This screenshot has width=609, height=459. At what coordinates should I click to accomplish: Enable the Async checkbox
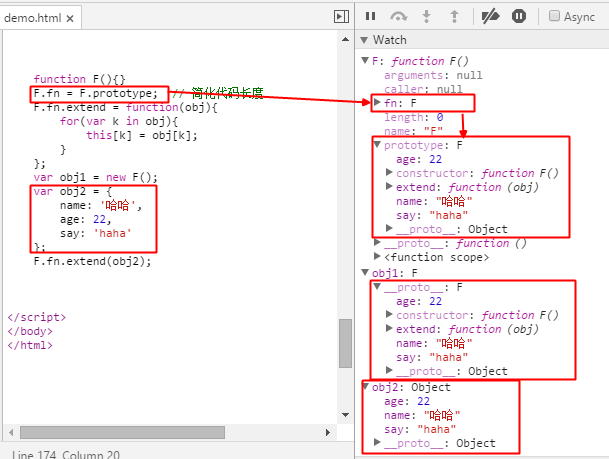click(x=555, y=16)
